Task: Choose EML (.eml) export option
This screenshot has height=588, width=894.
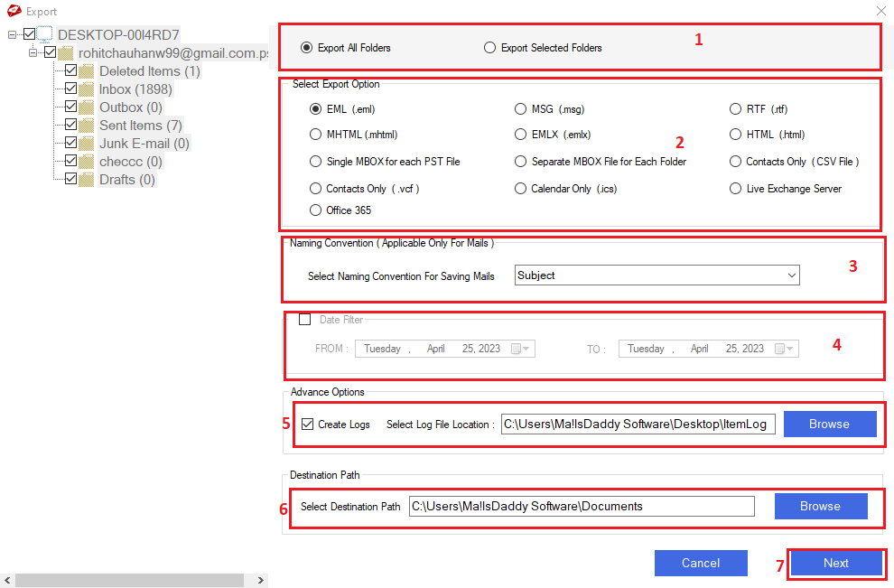Action: (315, 109)
